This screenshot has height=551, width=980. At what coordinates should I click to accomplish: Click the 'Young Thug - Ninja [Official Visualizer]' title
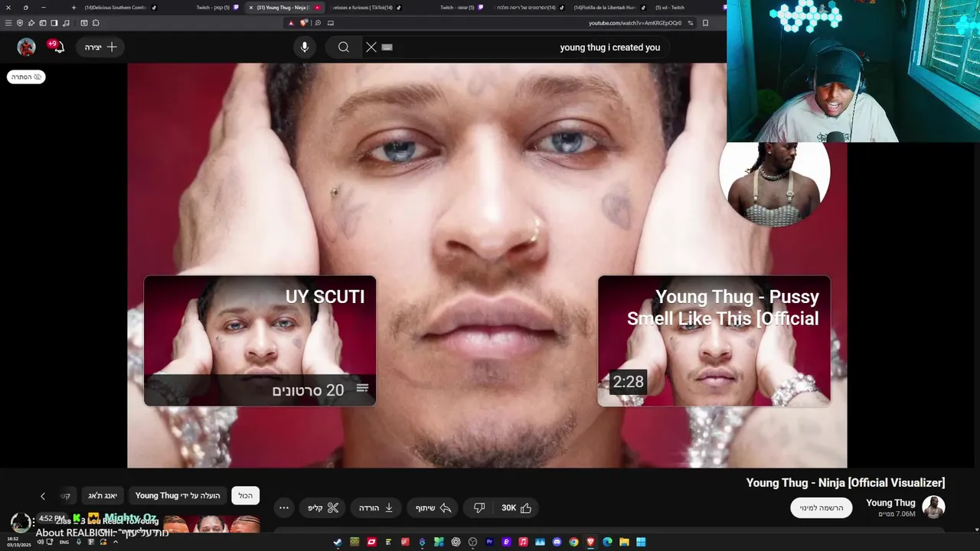845,483
